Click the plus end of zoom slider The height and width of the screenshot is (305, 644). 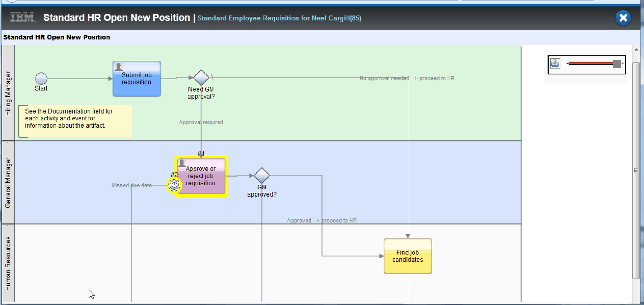pyautogui.click(x=623, y=63)
